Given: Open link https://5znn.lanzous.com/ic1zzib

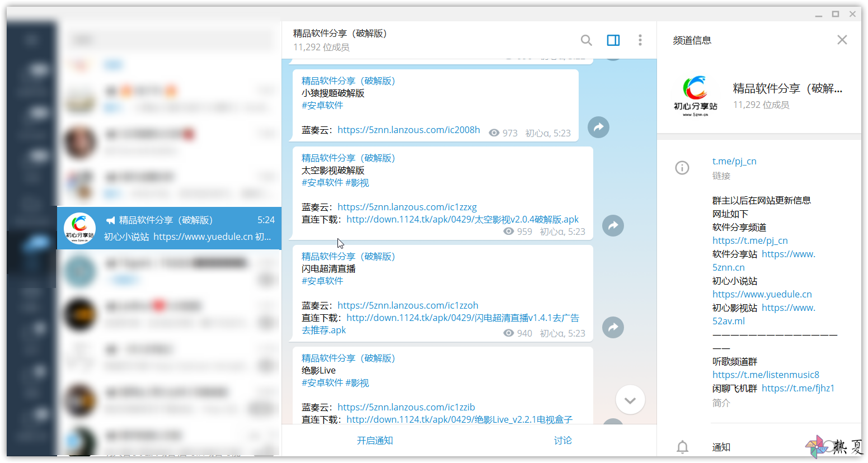Looking at the screenshot, I should (406, 407).
